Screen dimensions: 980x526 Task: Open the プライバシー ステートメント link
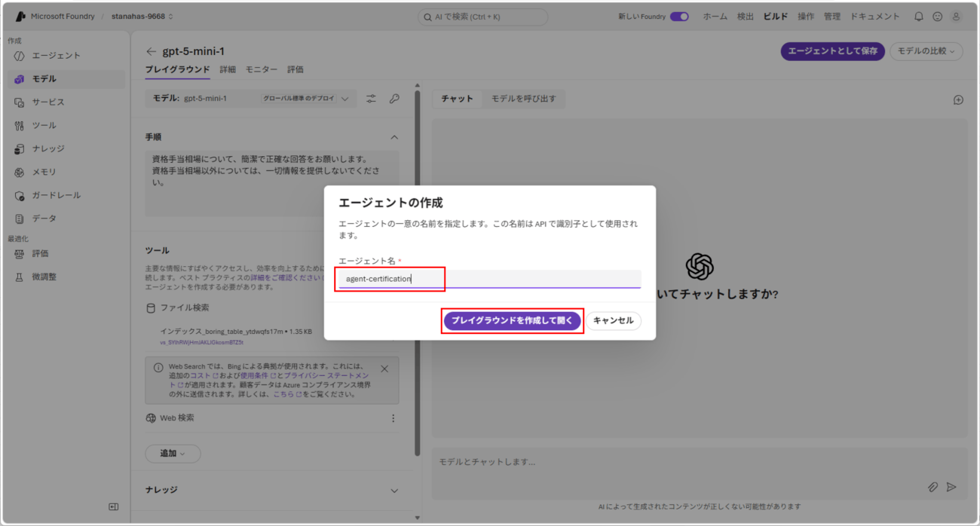point(326,375)
